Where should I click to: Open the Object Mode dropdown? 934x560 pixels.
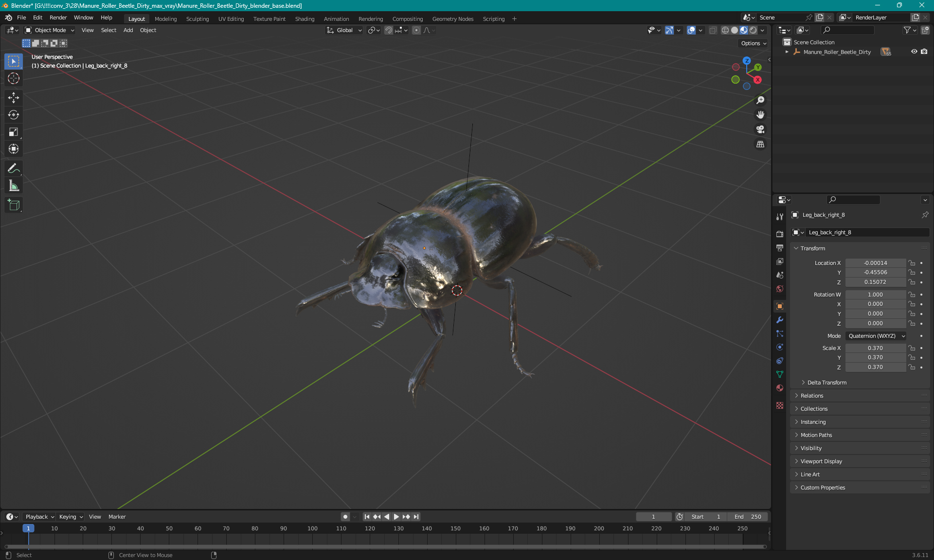[x=50, y=30]
